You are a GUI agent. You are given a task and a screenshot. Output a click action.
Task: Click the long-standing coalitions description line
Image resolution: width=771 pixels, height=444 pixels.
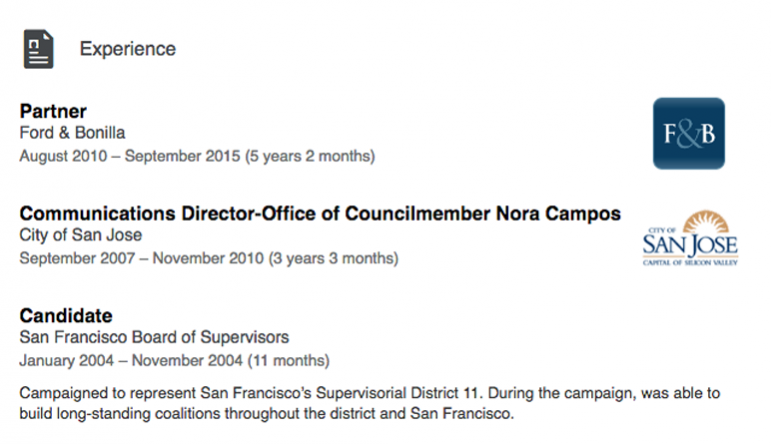(x=267, y=414)
